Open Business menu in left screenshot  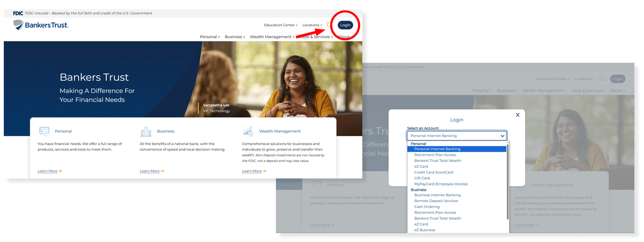[x=235, y=37]
